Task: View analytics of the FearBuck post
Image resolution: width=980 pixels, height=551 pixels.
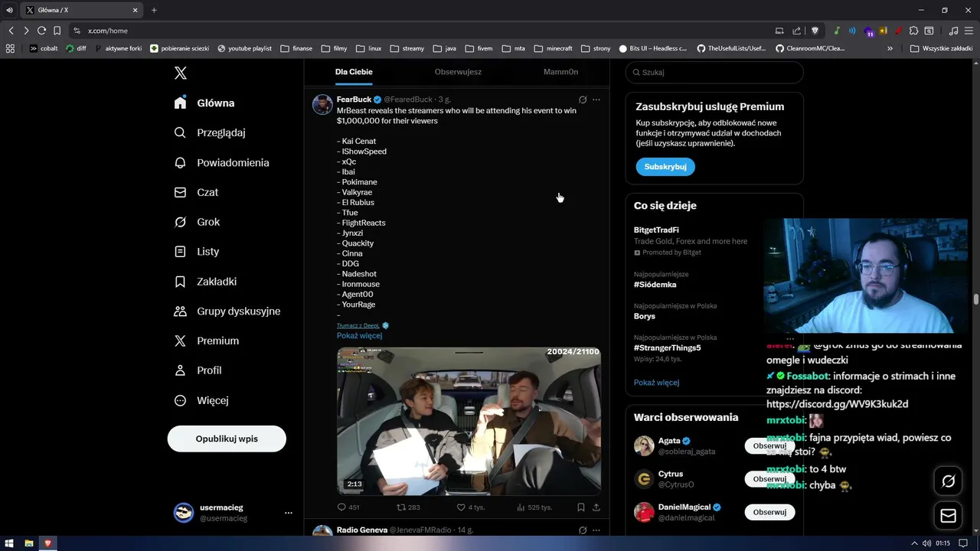Action: pyautogui.click(x=534, y=507)
